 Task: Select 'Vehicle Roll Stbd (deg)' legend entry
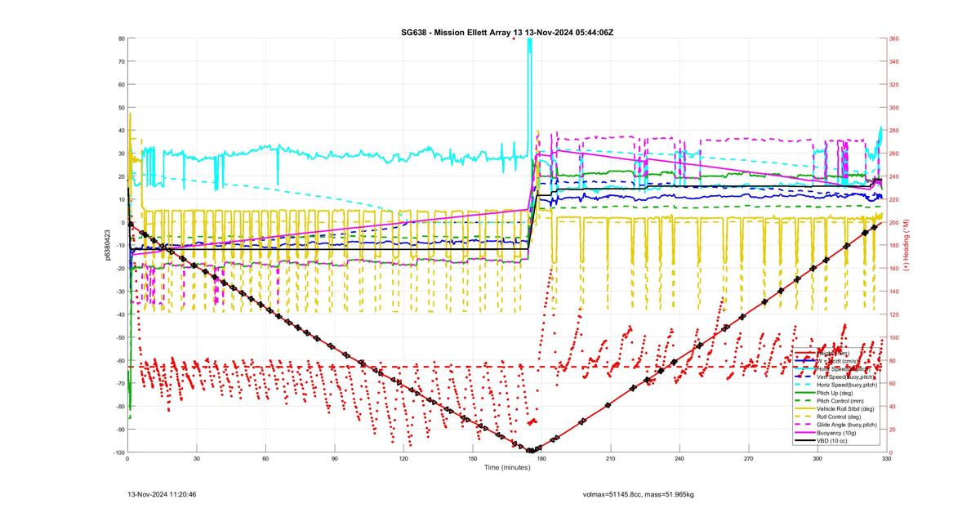tap(845, 408)
